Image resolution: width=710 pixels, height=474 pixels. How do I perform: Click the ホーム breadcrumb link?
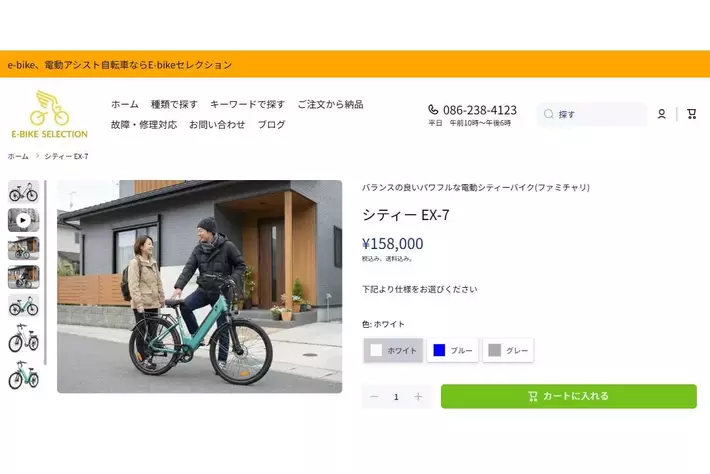coord(18,156)
